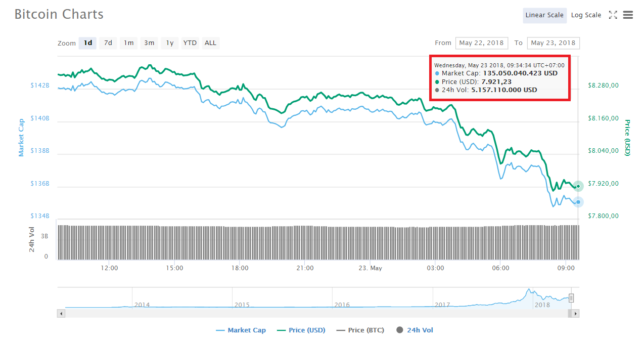Toggle fullscreen chart view icon
This screenshot has width=644, height=339.
tap(613, 15)
